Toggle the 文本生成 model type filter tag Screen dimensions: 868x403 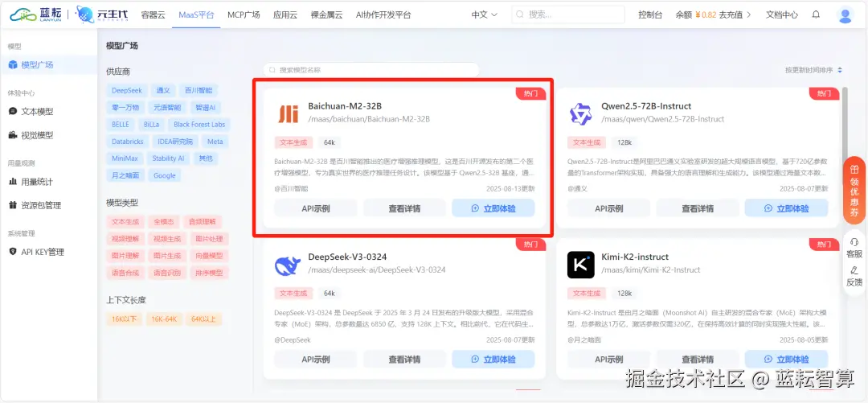[x=125, y=222]
